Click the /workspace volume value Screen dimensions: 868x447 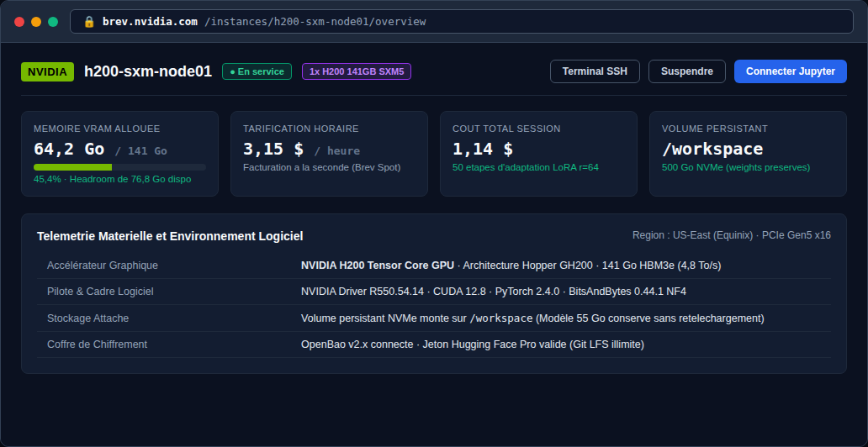pyautogui.click(x=712, y=150)
